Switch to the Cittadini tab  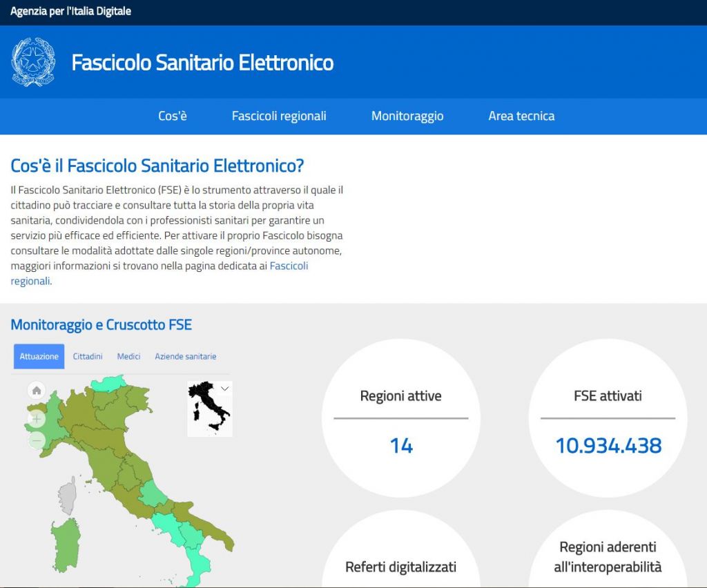[88, 356]
